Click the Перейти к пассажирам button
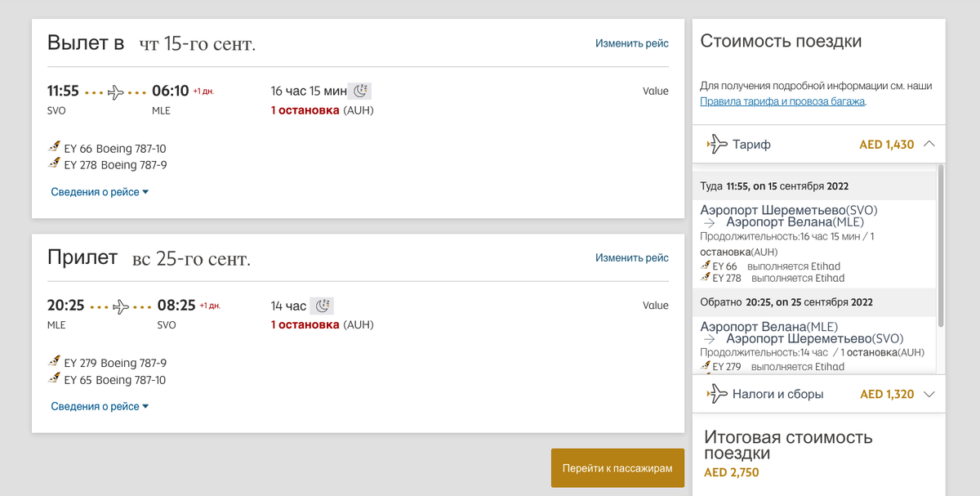The image size is (980, 496). (617, 468)
